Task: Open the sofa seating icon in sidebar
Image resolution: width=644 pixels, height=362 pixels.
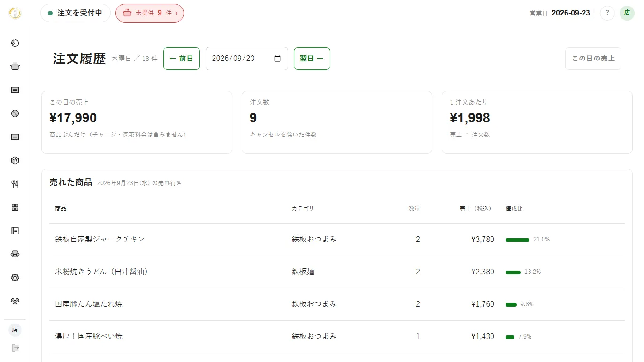Action: (x=15, y=254)
